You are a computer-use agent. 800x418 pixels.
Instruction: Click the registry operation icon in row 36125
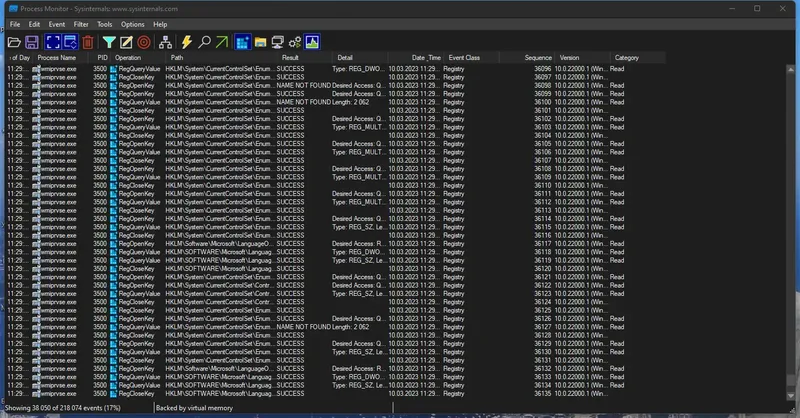click(x=114, y=310)
